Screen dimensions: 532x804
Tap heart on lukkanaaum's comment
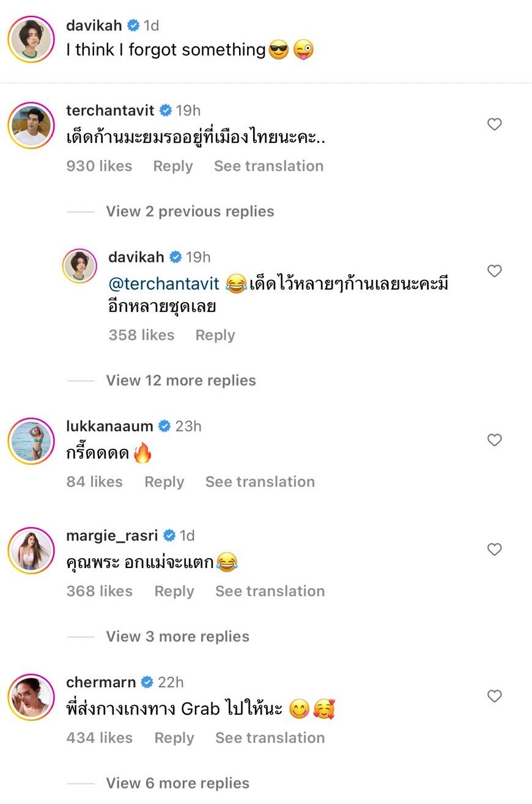(x=494, y=440)
